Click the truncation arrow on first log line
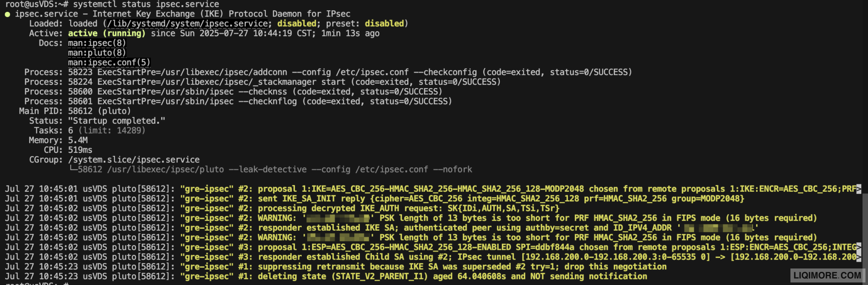The height and width of the screenshot is (285, 868). click(859, 189)
